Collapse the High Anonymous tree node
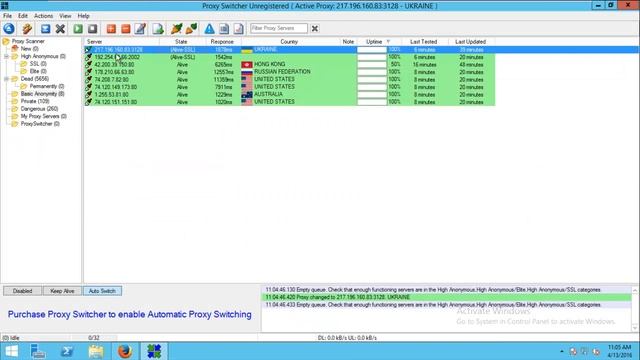 [x=7, y=56]
